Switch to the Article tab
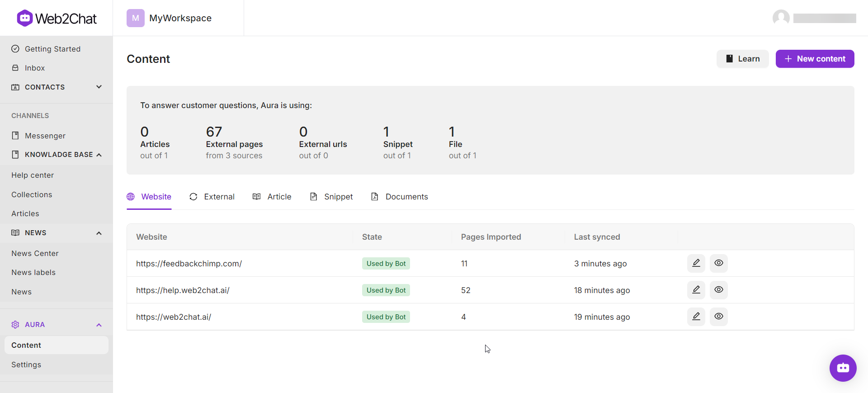Screen dimensions: 868x393 click(x=272, y=197)
